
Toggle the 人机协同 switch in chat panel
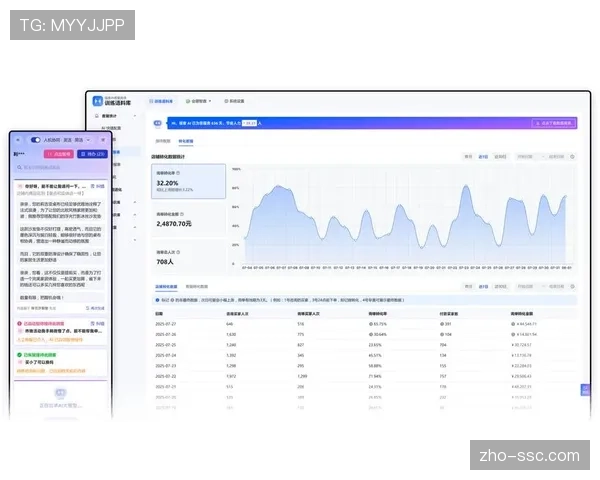36,140
